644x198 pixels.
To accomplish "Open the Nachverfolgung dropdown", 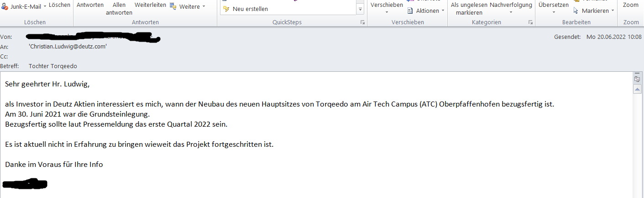I will click(511, 12).
